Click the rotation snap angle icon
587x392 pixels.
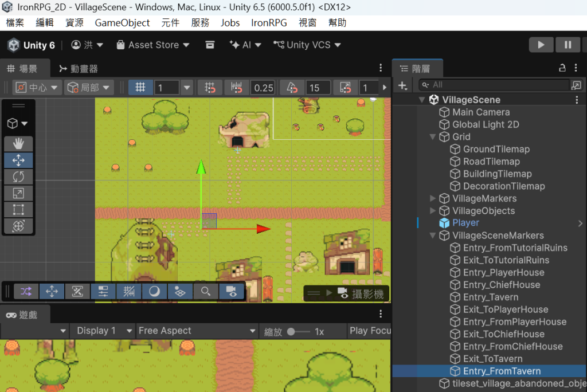click(292, 88)
